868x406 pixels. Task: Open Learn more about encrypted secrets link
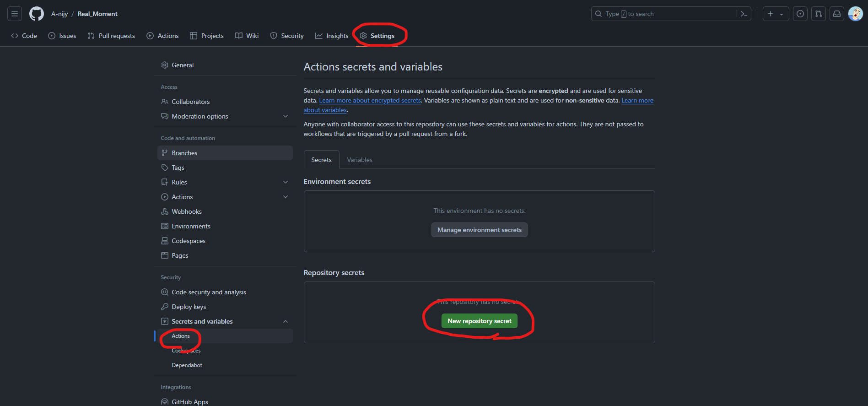(x=370, y=100)
